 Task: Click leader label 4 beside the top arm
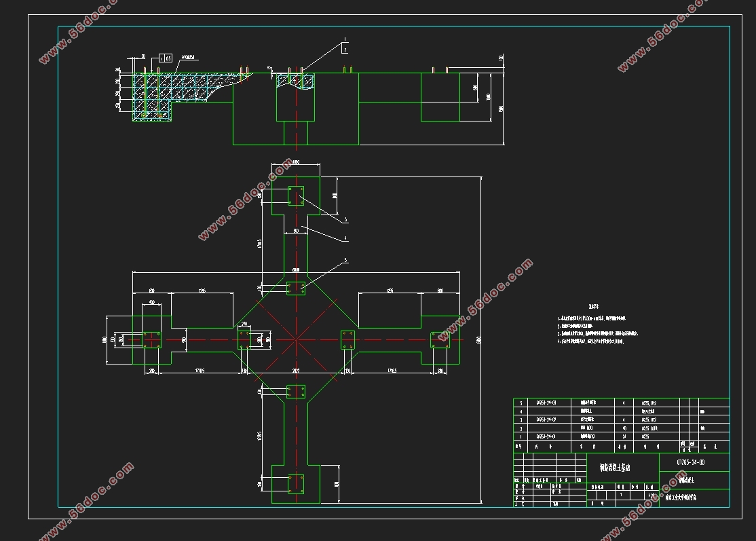(345, 239)
